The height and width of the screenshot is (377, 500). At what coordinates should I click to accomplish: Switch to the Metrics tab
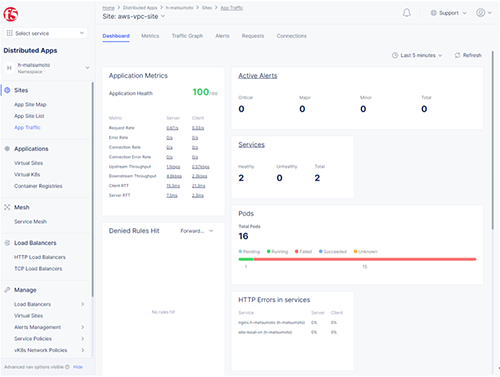click(150, 36)
